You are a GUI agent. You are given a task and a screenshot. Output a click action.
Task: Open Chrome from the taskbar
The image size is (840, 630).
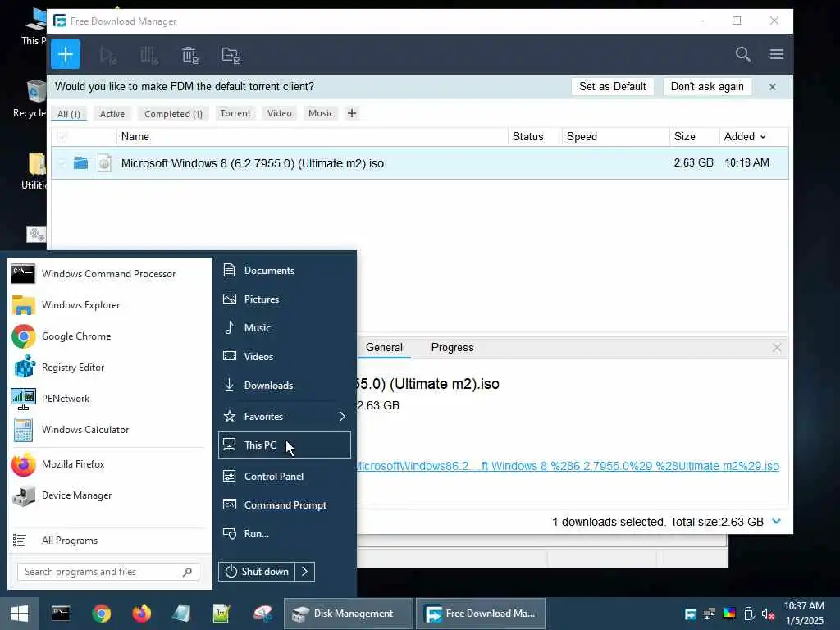point(101,614)
